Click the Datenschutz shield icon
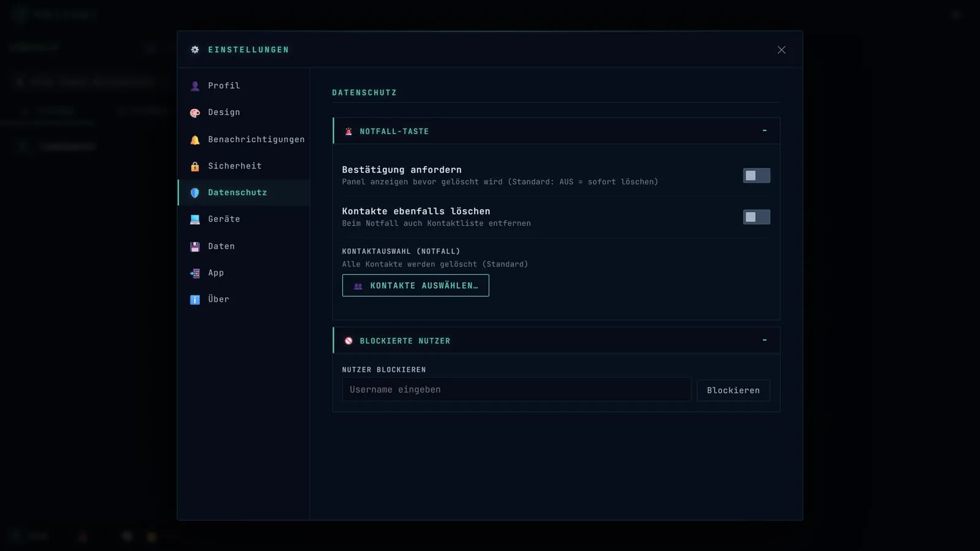The image size is (980, 551). [195, 193]
